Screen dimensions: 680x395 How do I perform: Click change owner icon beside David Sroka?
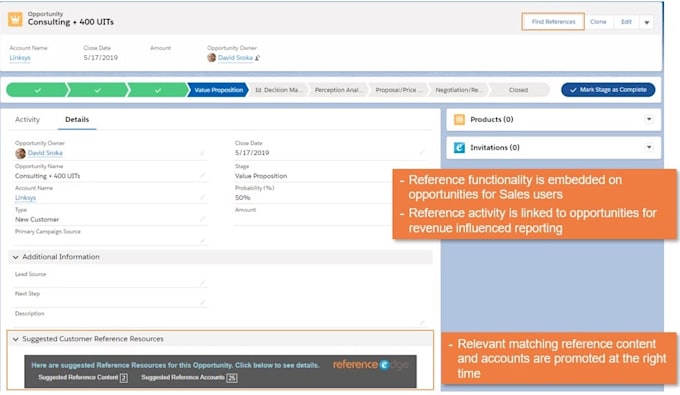257,58
